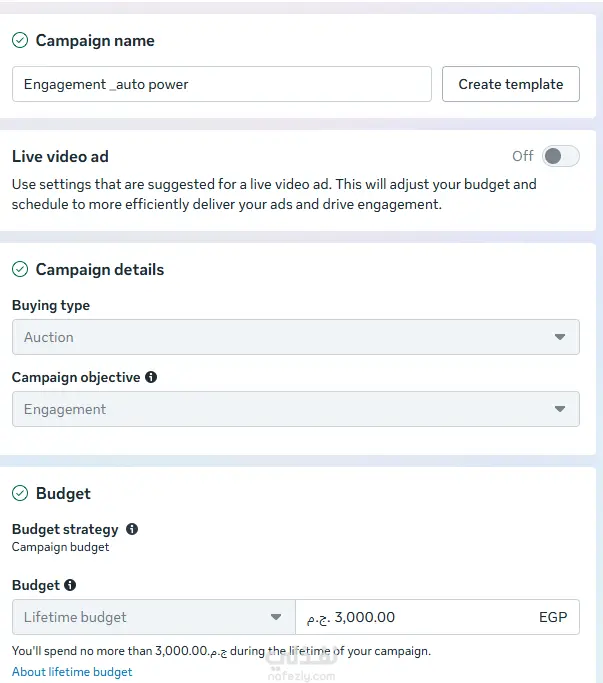Image resolution: width=603 pixels, height=683 pixels.
Task: Open the Budget strategy info icon
Action: [x=132, y=529]
